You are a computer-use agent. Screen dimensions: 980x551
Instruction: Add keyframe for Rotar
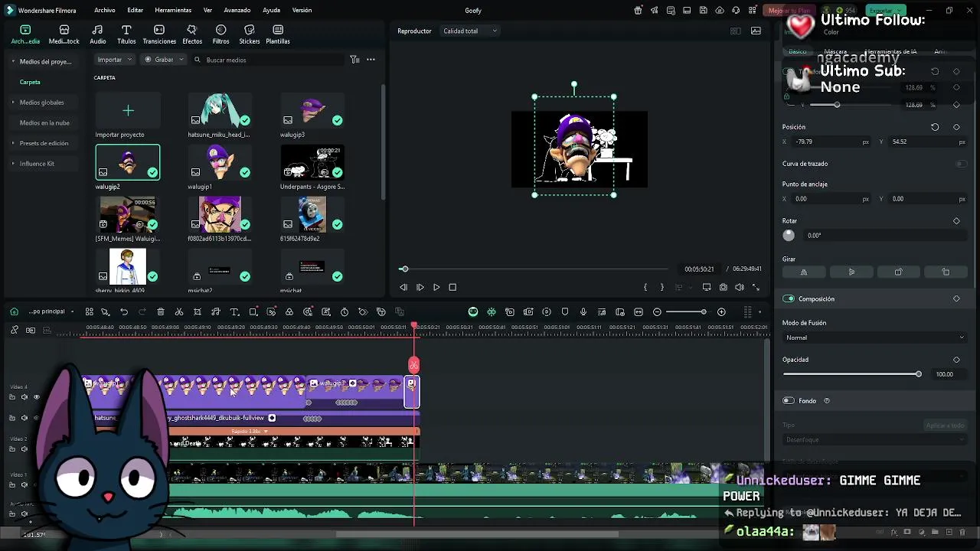[956, 221]
